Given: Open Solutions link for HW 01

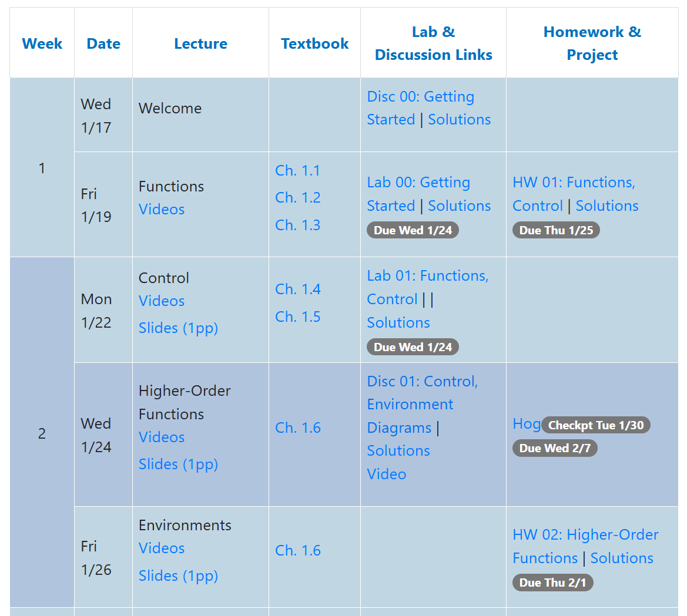Looking at the screenshot, I should click(x=607, y=206).
